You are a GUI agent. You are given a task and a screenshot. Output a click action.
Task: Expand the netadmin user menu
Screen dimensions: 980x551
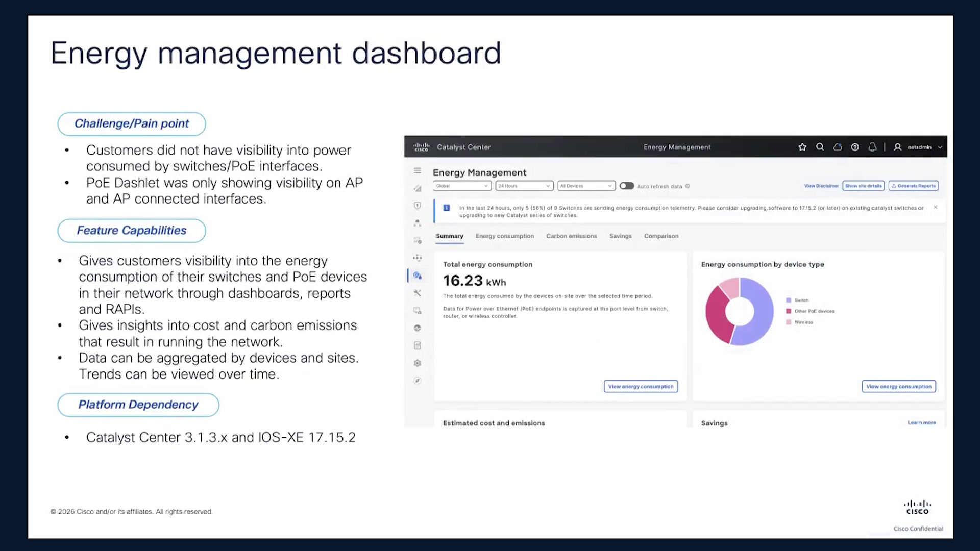pyautogui.click(x=918, y=147)
